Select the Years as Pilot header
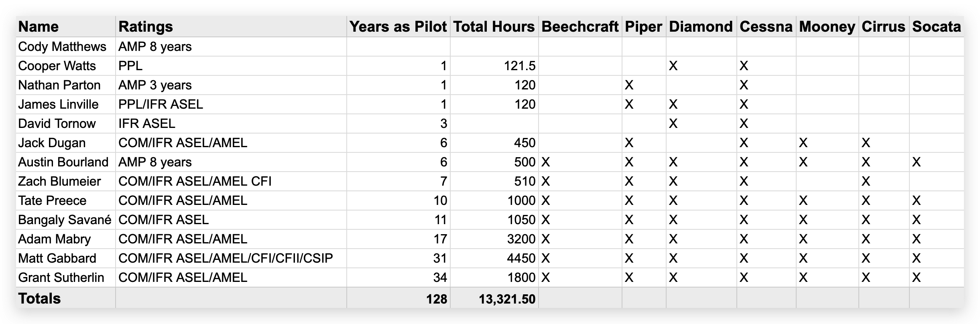 point(399,26)
